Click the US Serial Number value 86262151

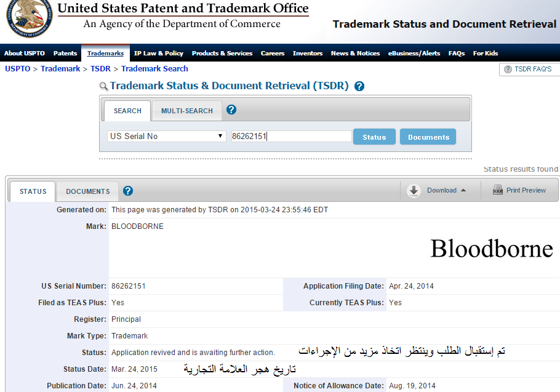[x=129, y=286]
